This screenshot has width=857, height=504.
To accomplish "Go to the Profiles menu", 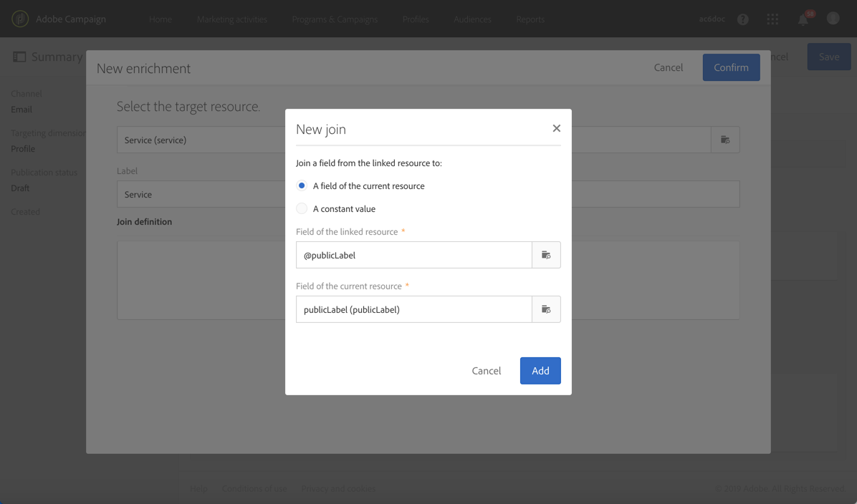I will pos(416,19).
